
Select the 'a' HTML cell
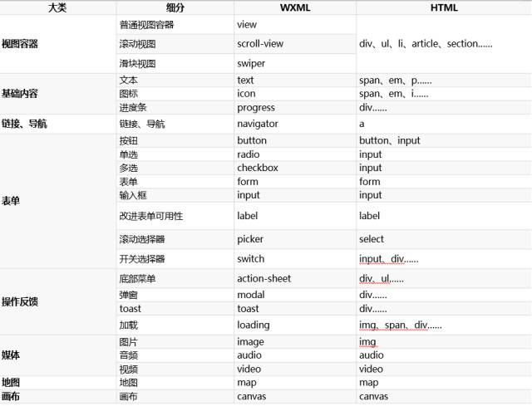tap(444, 124)
